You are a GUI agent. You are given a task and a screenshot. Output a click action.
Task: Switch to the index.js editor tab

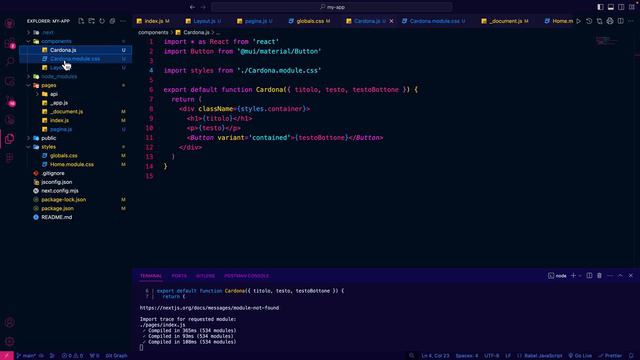(153, 21)
